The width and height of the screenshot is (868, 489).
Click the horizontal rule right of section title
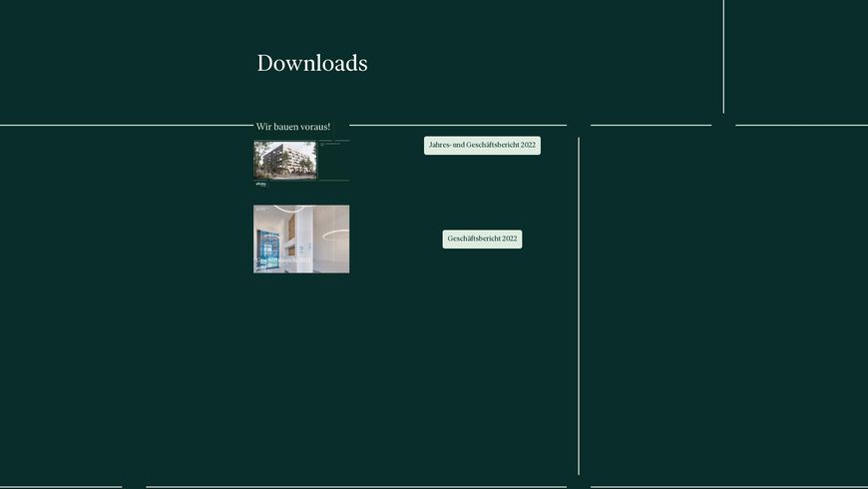point(457,125)
